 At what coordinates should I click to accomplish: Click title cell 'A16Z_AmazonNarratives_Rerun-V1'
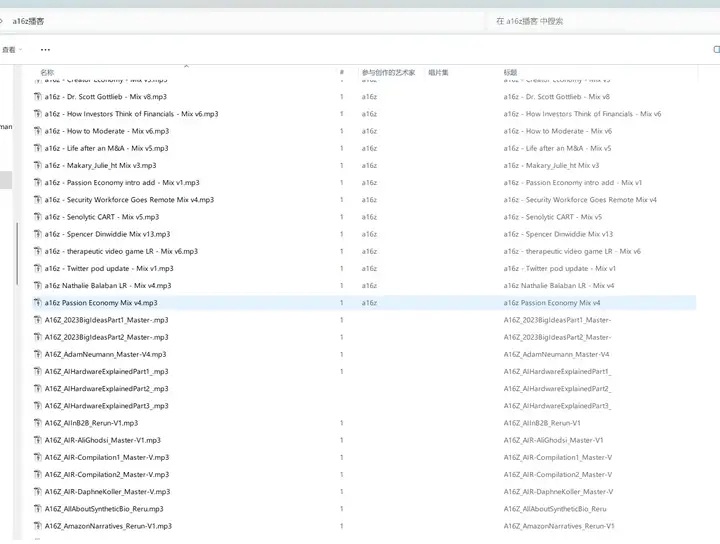pos(559,526)
